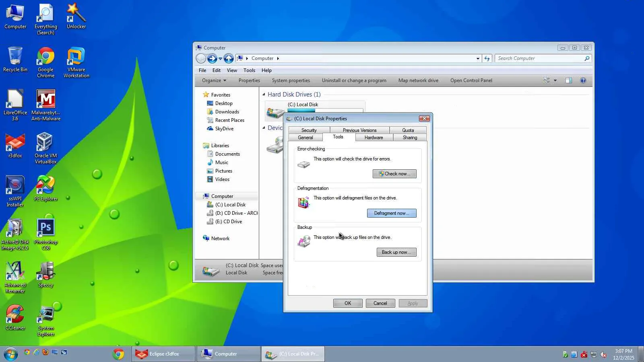Open Chrome pinned on the taskbar
The height and width of the screenshot is (362, 644).
[x=118, y=354]
